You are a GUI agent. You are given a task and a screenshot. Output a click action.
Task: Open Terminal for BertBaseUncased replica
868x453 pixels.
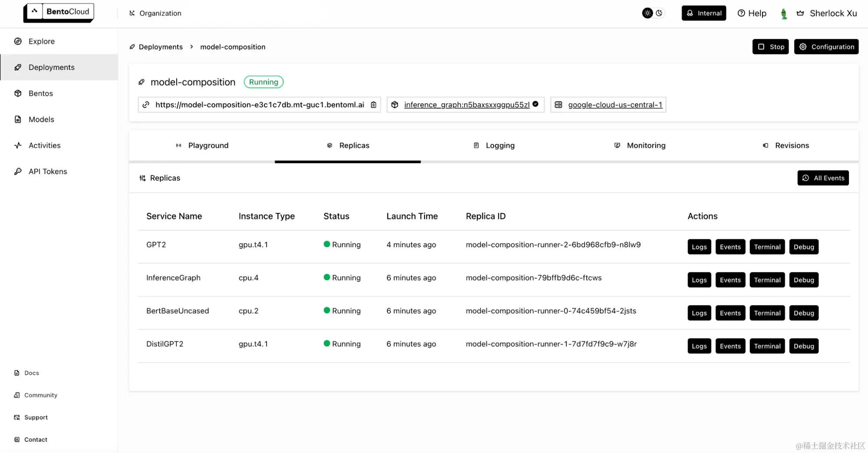point(767,313)
